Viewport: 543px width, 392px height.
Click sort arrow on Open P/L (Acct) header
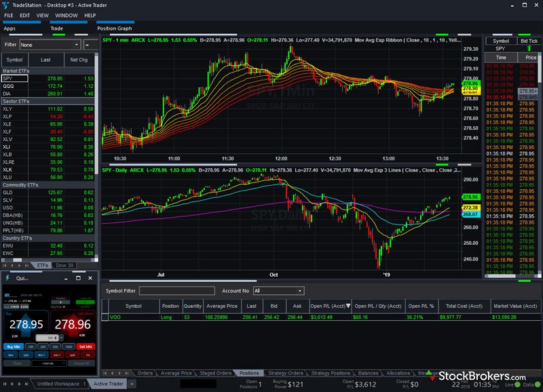348,306
